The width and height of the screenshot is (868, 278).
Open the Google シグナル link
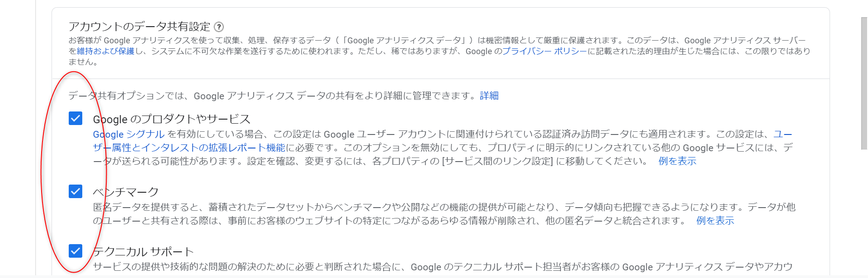[128, 134]
